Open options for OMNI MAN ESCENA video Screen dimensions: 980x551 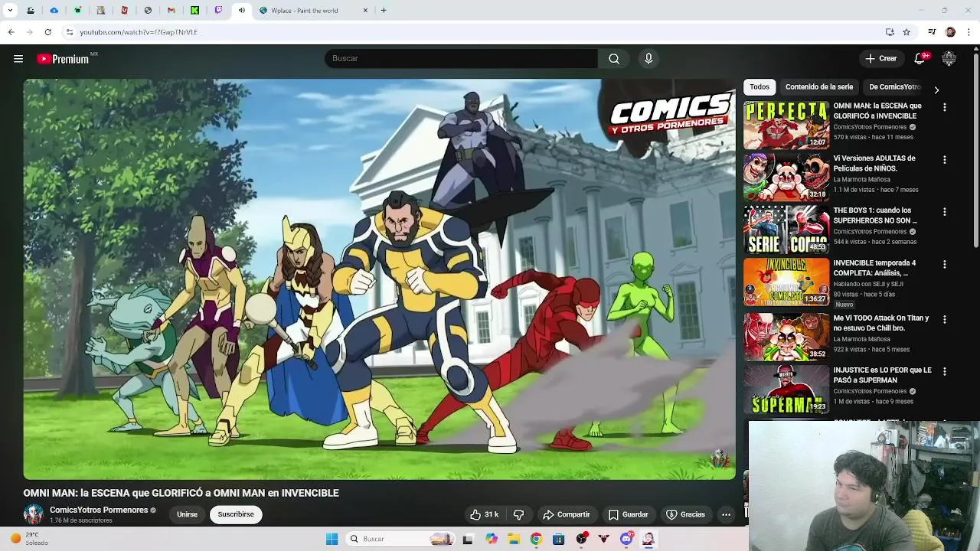(945, 108)
